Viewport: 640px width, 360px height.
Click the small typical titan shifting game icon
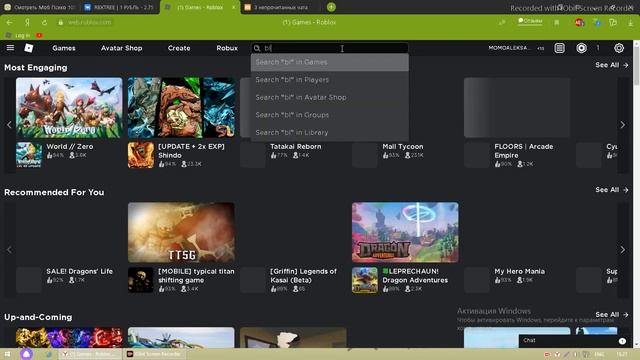click(x=141, y=280)
